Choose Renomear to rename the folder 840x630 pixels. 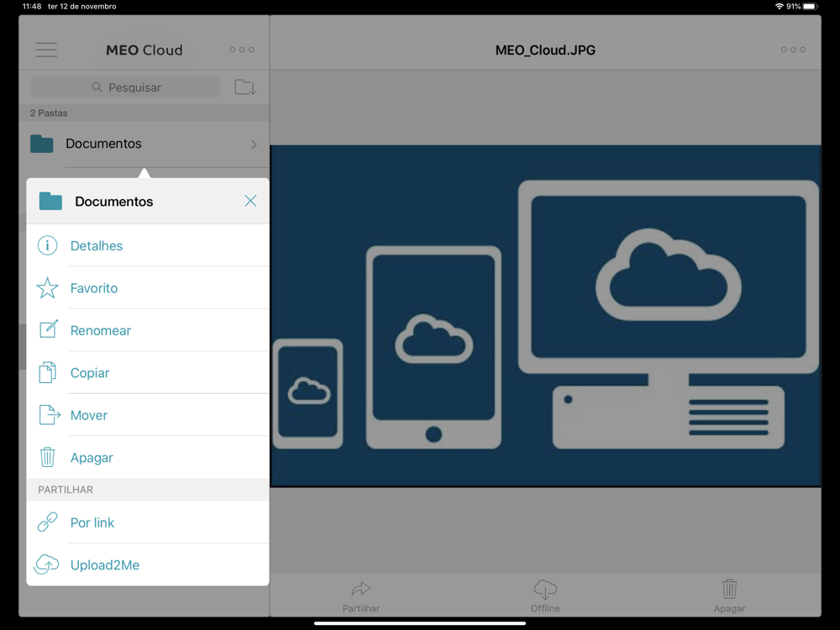pyautogui.click(x=101, y=331)
